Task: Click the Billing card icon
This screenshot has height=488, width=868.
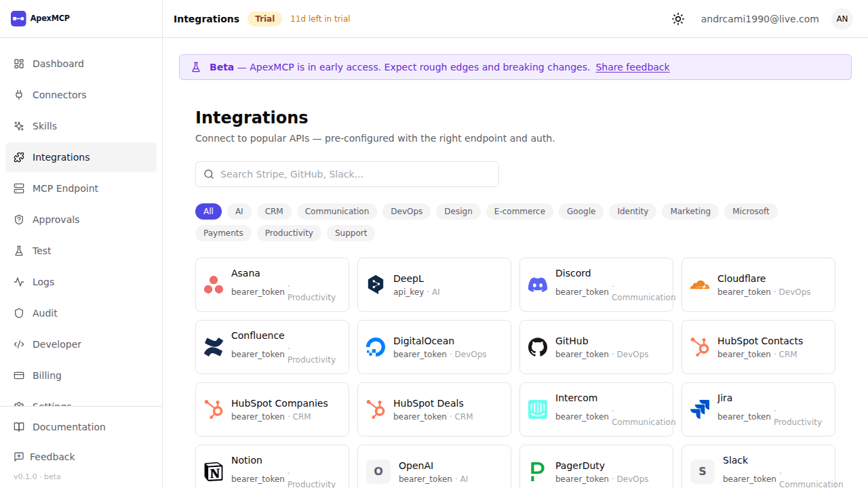Action: point(19,375)
